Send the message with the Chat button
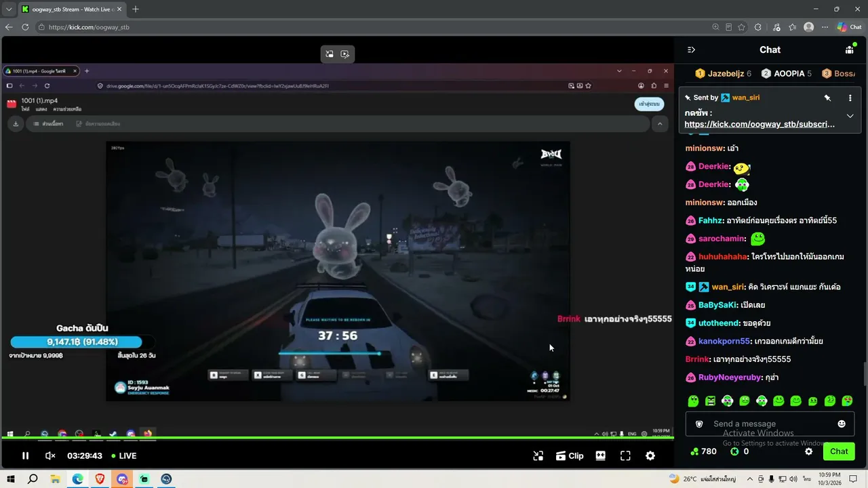The height and width of the screenshot is (488, 868). tap(839, 451)
